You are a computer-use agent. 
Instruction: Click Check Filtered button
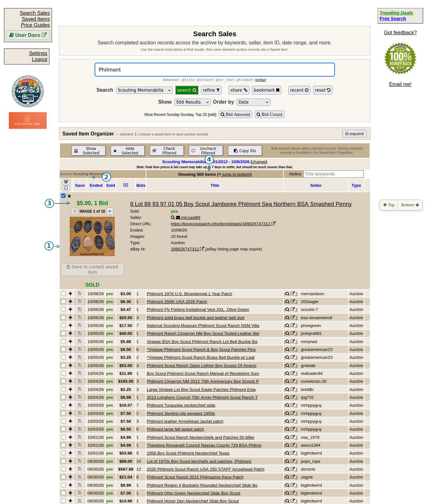167,151
